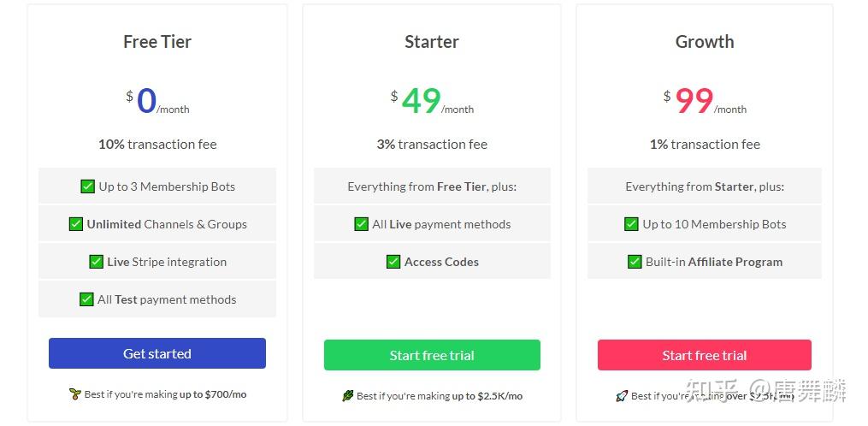The image size is (868, 426).
Task: Select the Growth plan heading
Action: (x=705, y=42)
